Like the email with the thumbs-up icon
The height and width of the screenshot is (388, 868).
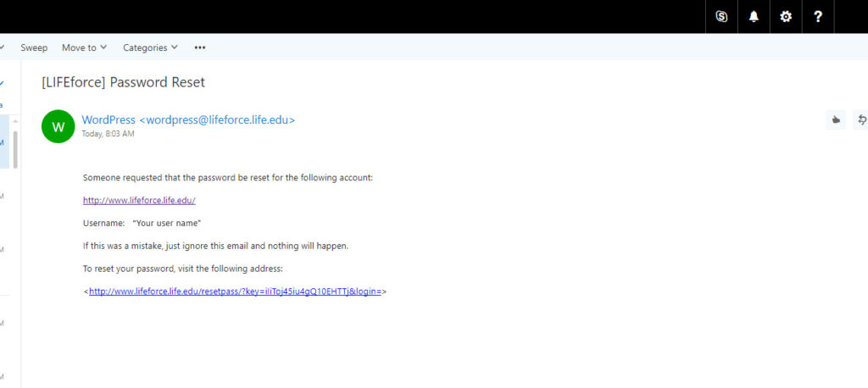(837, 120)
